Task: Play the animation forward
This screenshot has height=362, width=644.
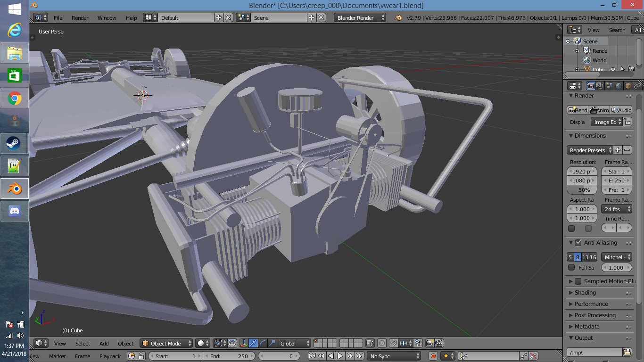Action: tap(340, 356)
